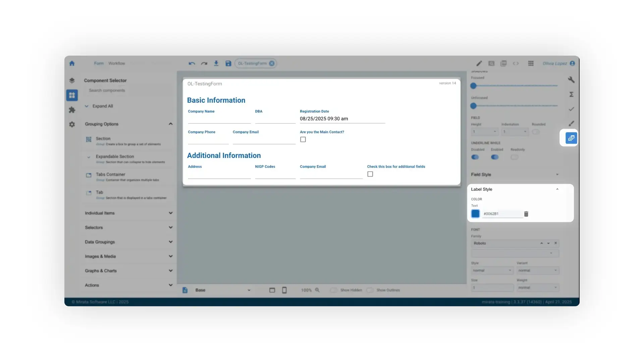Open the Sigma calculations icon

coord(572,95)
